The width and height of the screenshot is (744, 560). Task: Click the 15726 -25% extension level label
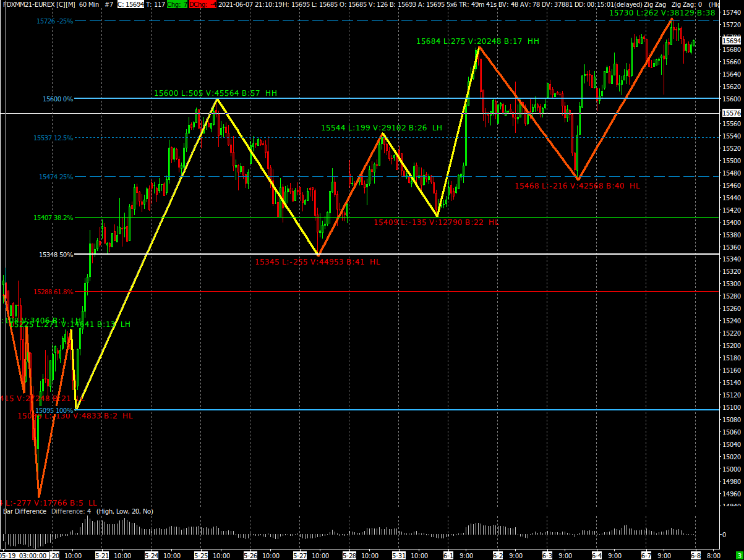click(x=54, y=21)
